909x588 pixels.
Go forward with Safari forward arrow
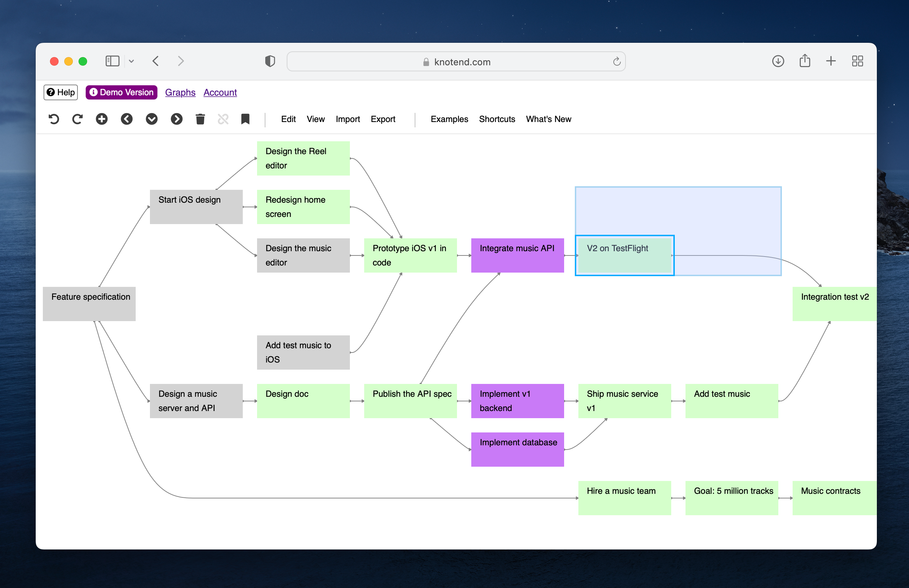click(x=181, y=61)
